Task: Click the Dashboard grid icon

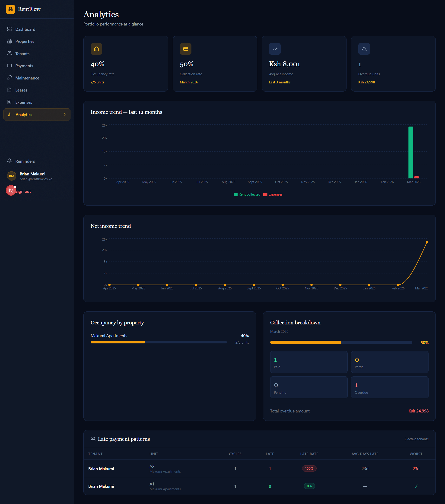Action: point(9,29)
